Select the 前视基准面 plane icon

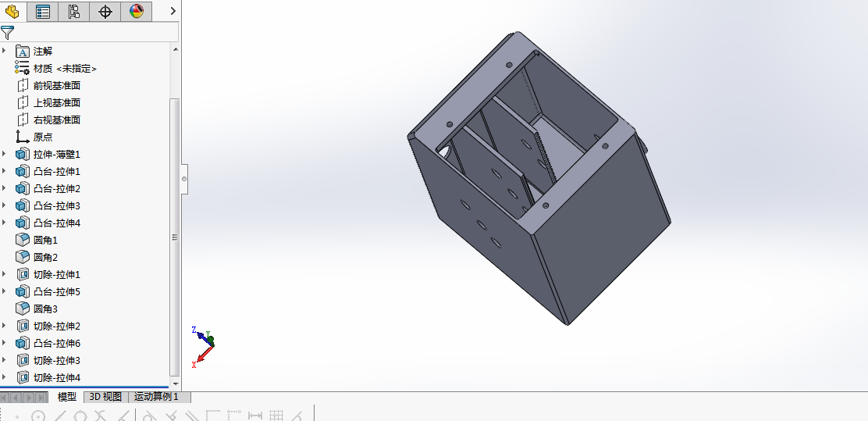pyautogui.click(x=22, y=85)
